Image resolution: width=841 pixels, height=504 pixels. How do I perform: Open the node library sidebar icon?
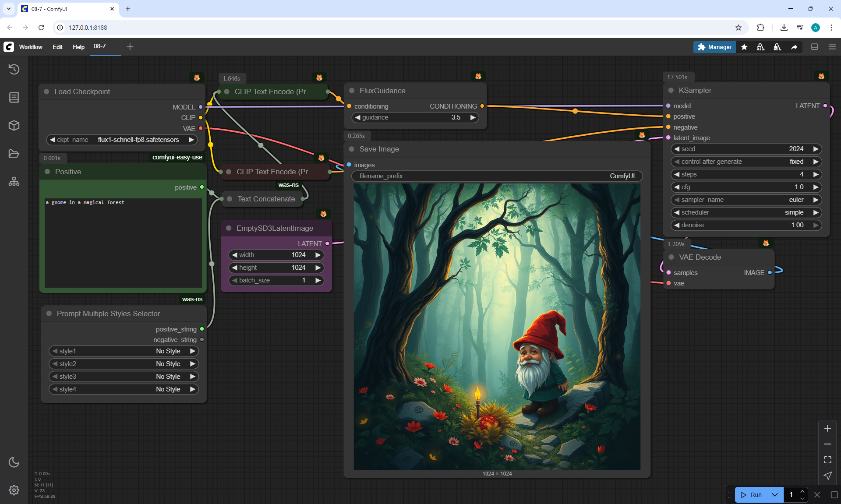point(14,97)
